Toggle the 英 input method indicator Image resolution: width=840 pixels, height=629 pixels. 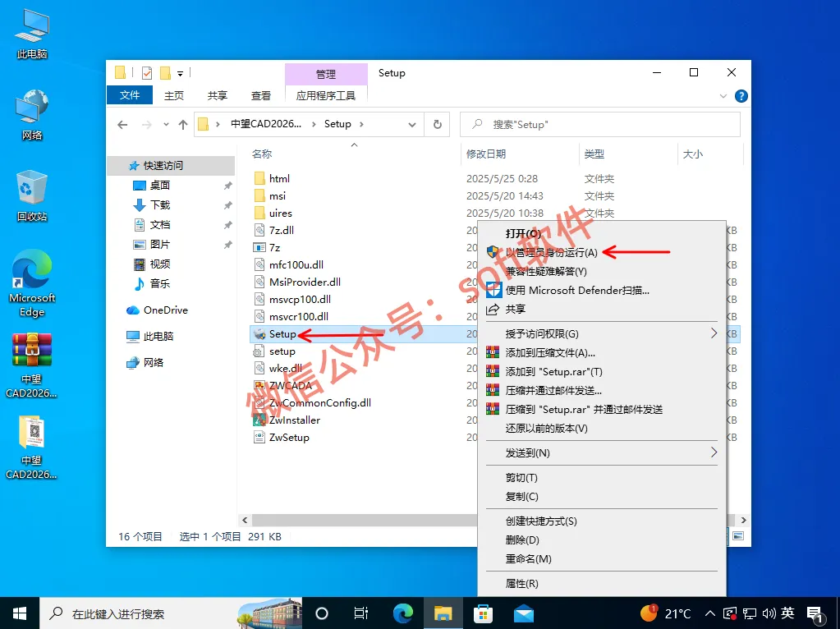pyautogui.click(x=787, y=613)
